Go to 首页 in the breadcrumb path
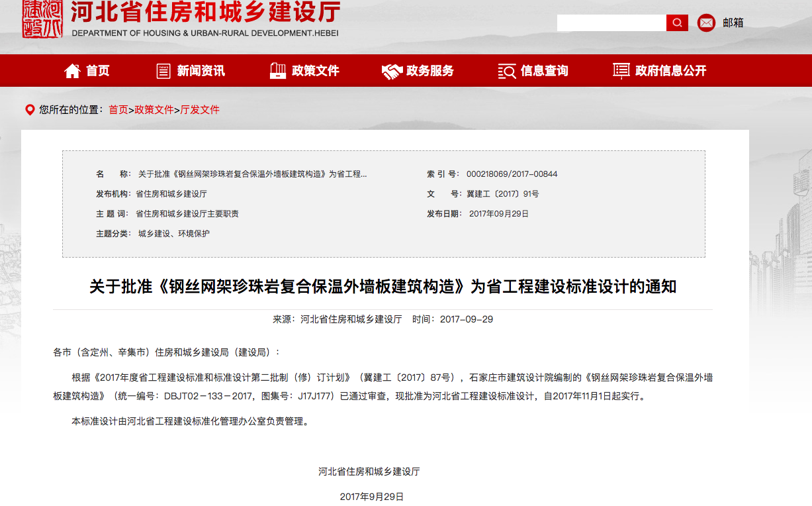 (118, 110)
